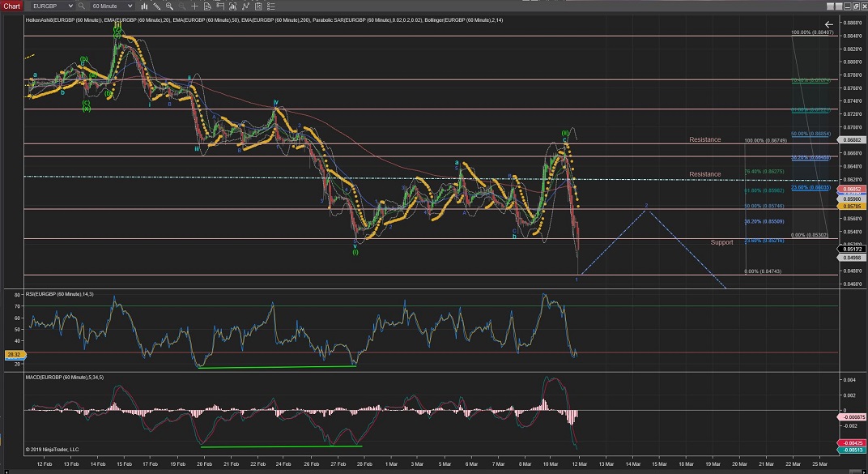Image resolution: width=868 pixels, height=474 pixels.
Task: Click the Chart title tab
Action: (11, 6)
